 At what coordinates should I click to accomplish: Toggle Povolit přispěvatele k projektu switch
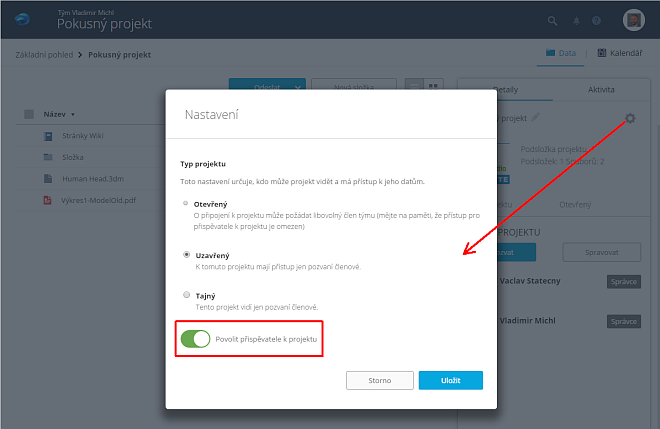(195, 339)
